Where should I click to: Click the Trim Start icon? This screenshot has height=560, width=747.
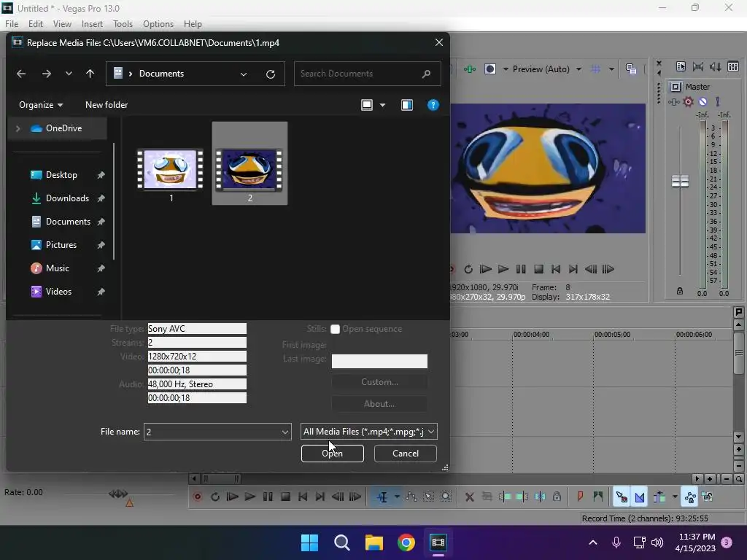tap(505, 497)
